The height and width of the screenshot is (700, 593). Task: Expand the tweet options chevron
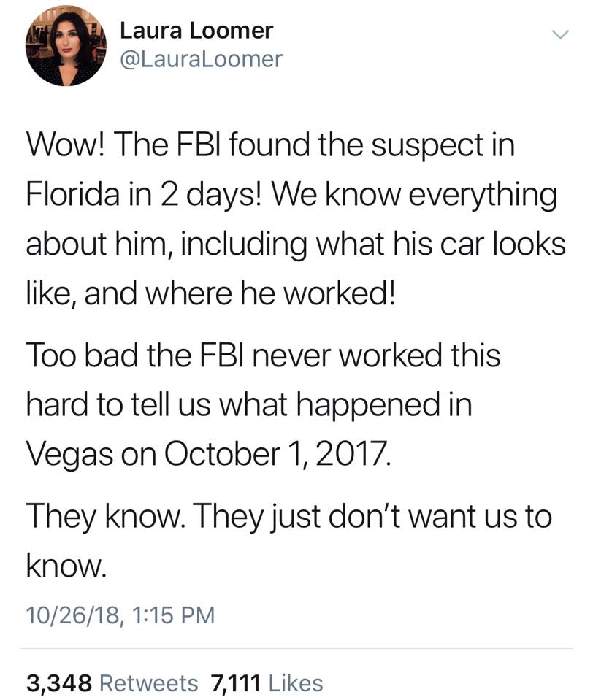(560, 34)
